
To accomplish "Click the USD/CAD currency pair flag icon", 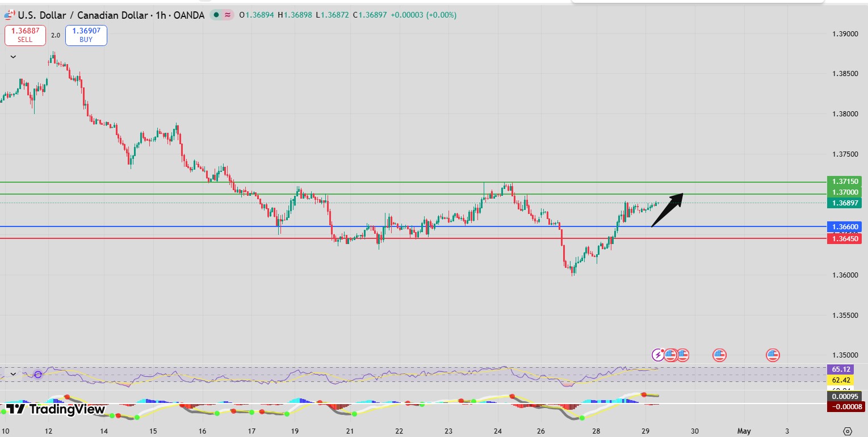I will tap(9, 15).
